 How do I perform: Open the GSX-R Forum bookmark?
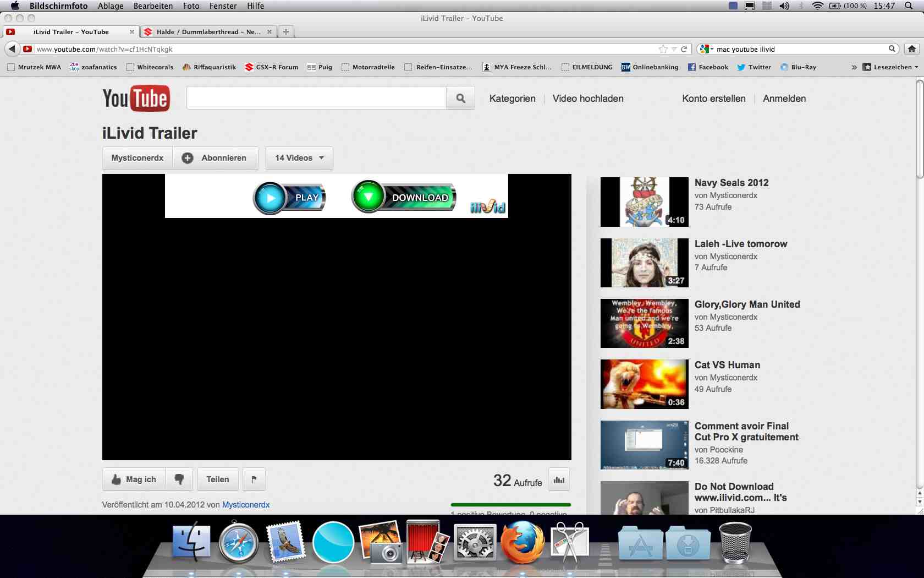pyautogui.click(x=272, y=67)
